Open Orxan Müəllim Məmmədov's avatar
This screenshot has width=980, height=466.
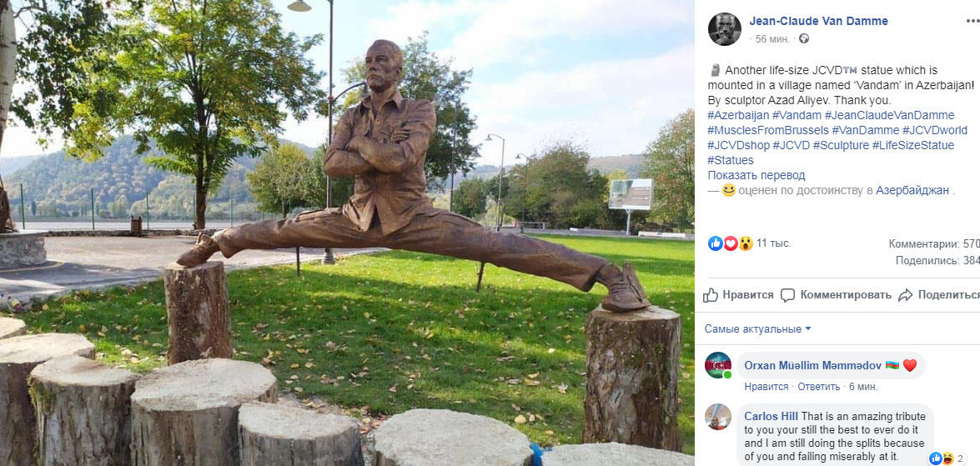pyautogui.click(x=718, y=365)
